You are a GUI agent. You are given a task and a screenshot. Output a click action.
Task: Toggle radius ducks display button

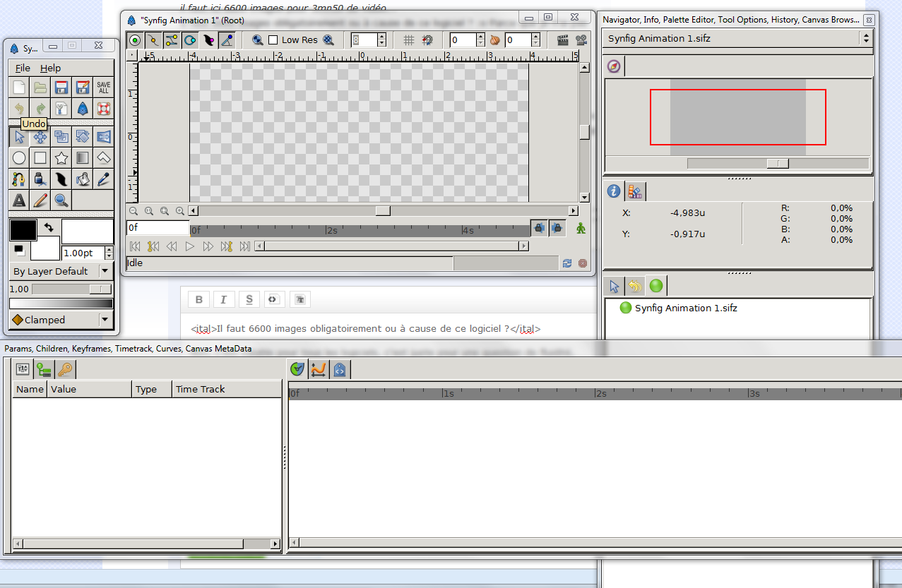click(190, 40)
